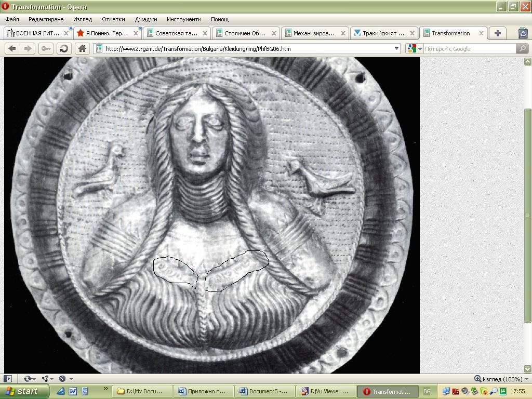Click the page vertical scrollbar thumb
Image resolution: width=532 pixels, height=399 pixels.
click(527, 215)
